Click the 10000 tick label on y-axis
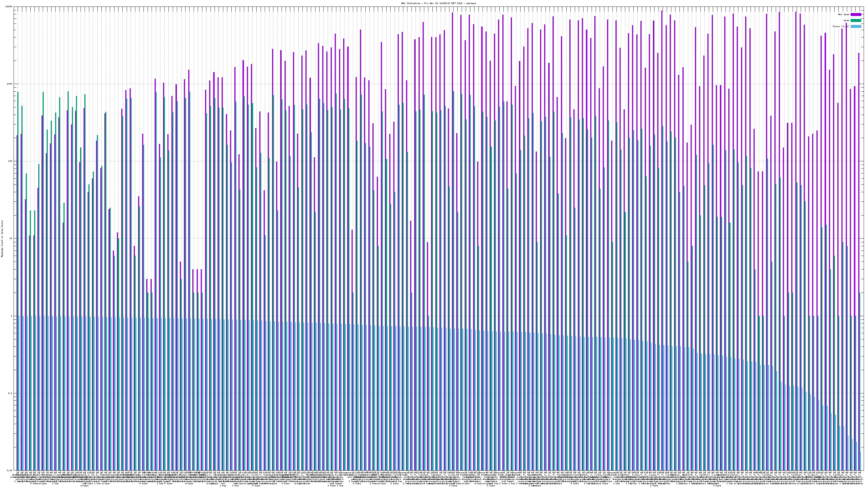 pos(9,7)
